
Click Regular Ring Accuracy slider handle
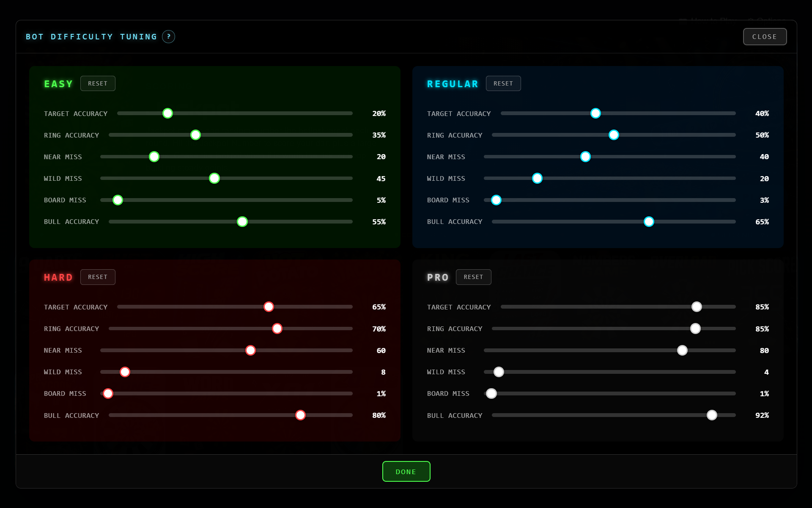click(614, 135)
